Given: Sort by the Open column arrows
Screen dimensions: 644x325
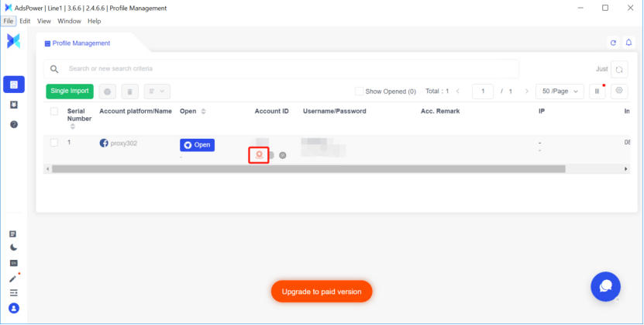Looking at the screenshot, I should point(203,112).
